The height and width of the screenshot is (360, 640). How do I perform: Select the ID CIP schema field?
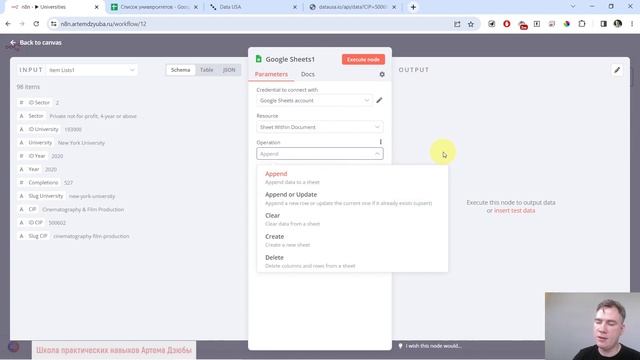(x=31, y=223)
